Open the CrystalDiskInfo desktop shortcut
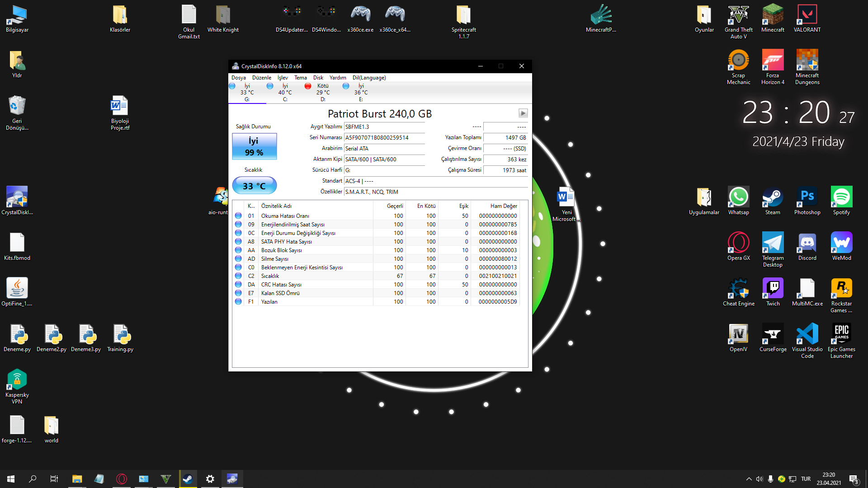The height and width of the screenshot is (488, 868). point(17,201)
